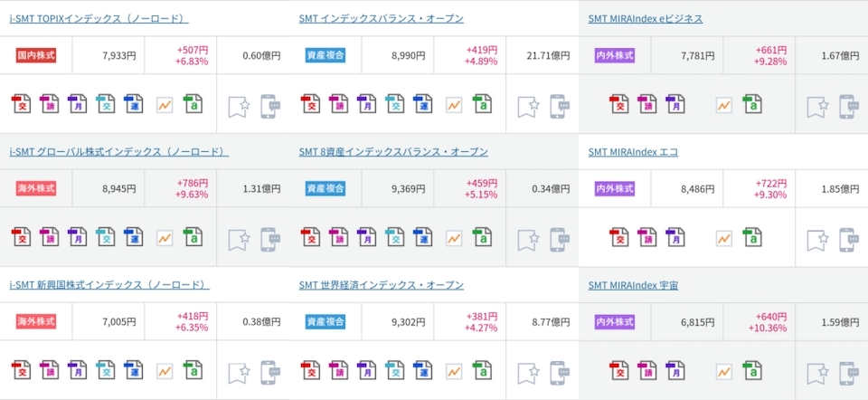
Task: Bookmark i-SMT TOPIXインデックス with star flag
Action: (x=239, y=107)
